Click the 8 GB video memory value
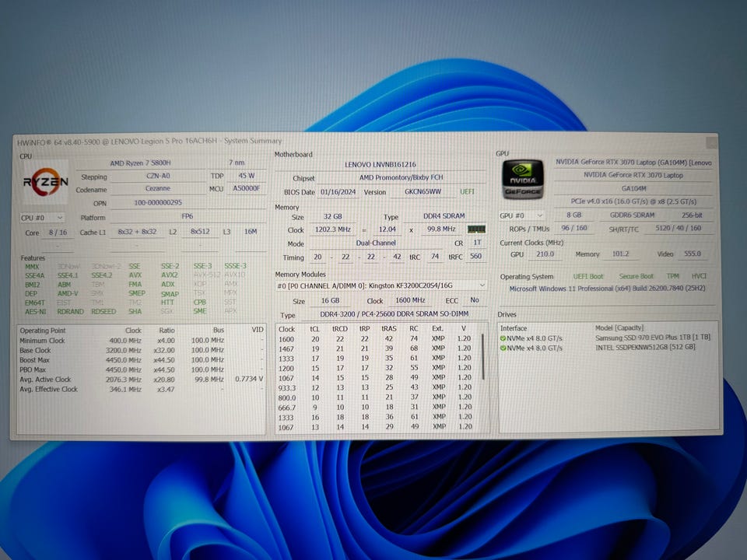The image size is (747, 560). [x=574, y=215]
